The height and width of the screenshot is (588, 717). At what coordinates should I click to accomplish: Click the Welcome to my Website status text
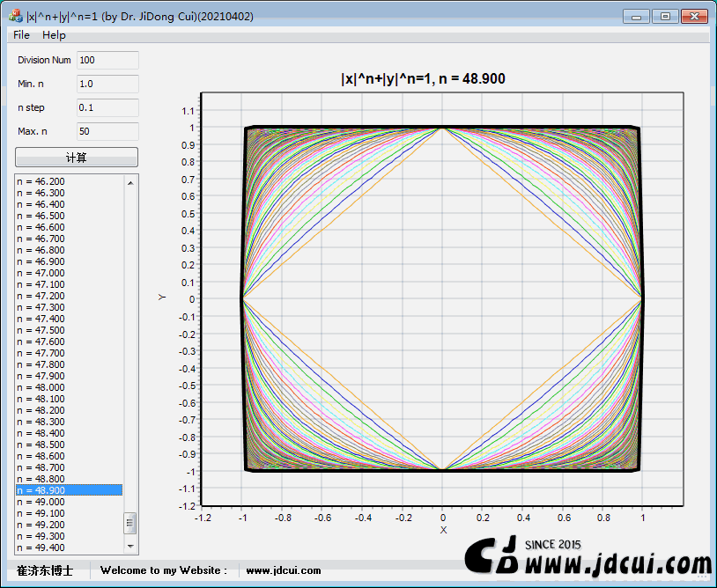[163, 570]
